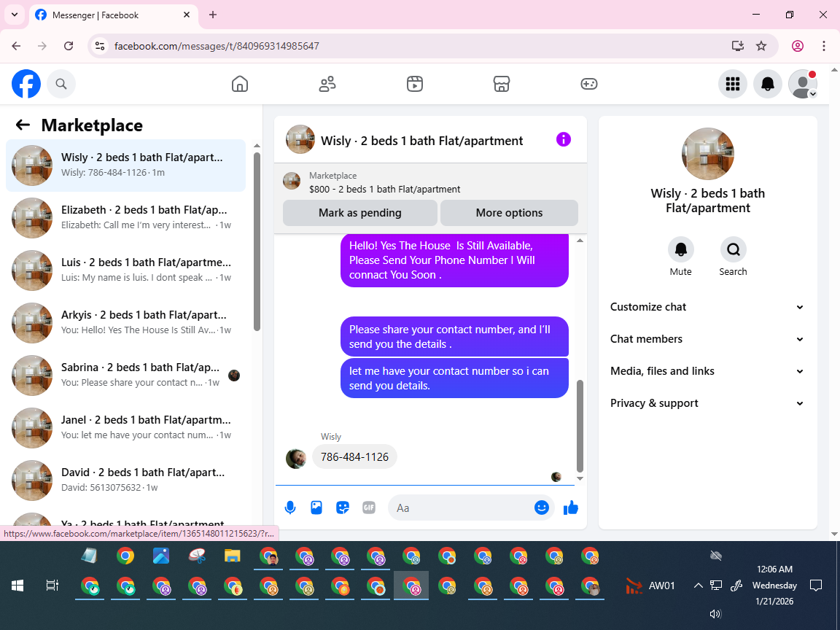This screenshot has height=630, width=840.
Task: Open Chrome three-dot menu
Action: [824, 46]
